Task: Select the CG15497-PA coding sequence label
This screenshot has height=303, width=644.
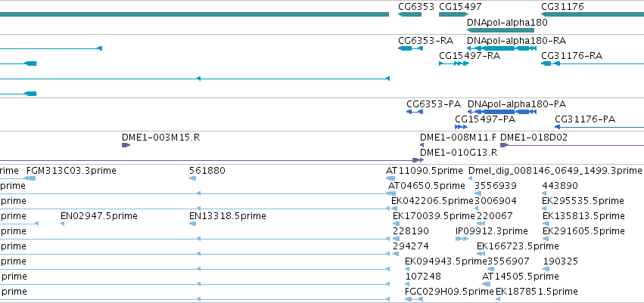Action: pos(485,119)
